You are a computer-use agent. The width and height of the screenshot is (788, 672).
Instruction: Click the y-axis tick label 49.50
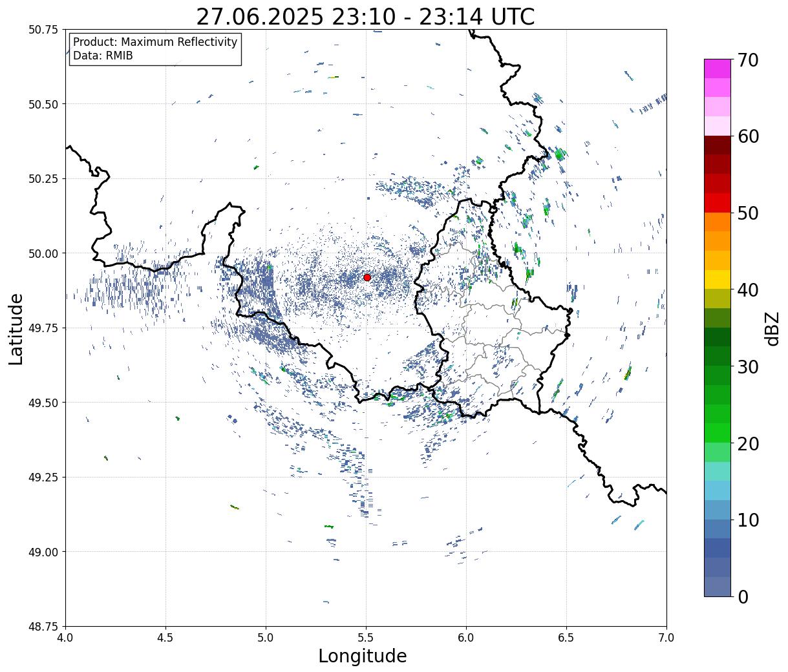43,403
